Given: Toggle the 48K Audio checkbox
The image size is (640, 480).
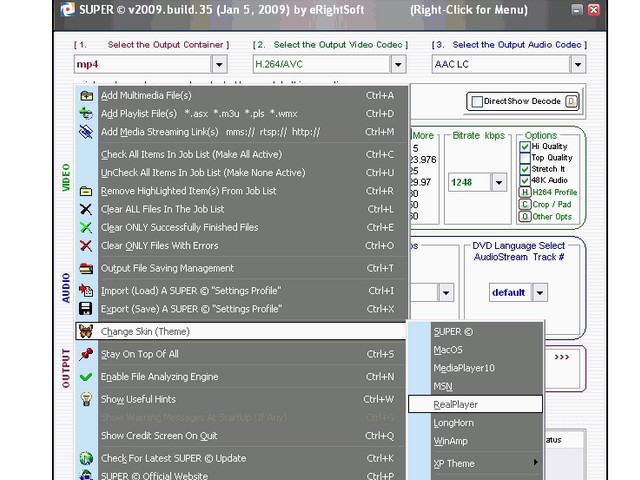Looking at the screenshot, I should tap(525, 180).
